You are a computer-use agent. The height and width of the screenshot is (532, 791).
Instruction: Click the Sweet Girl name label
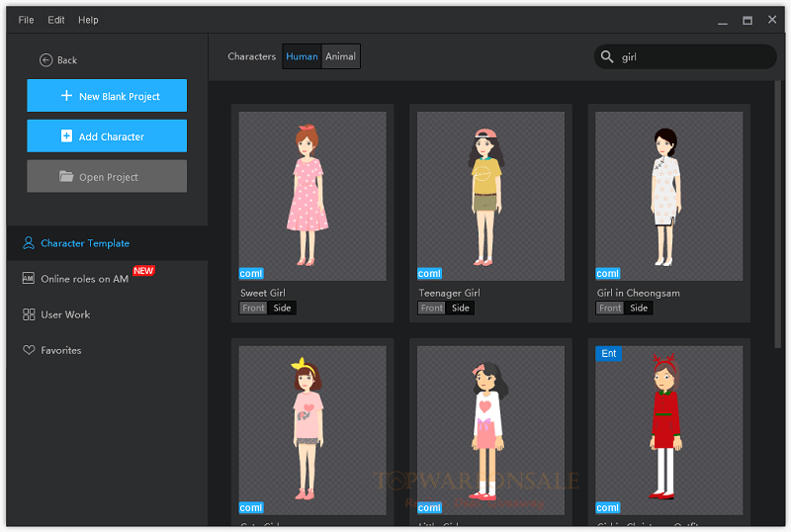(263, 293)
